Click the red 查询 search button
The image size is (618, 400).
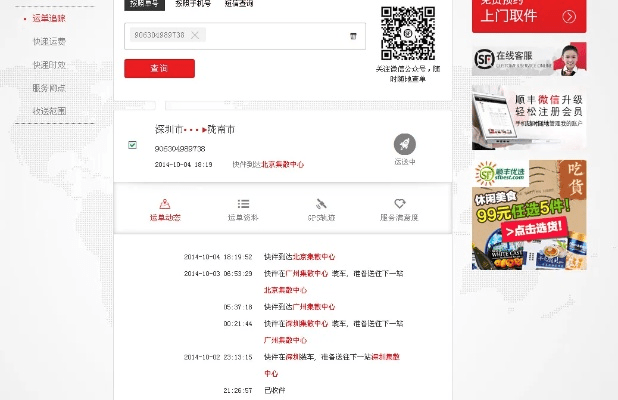[159, 68]
